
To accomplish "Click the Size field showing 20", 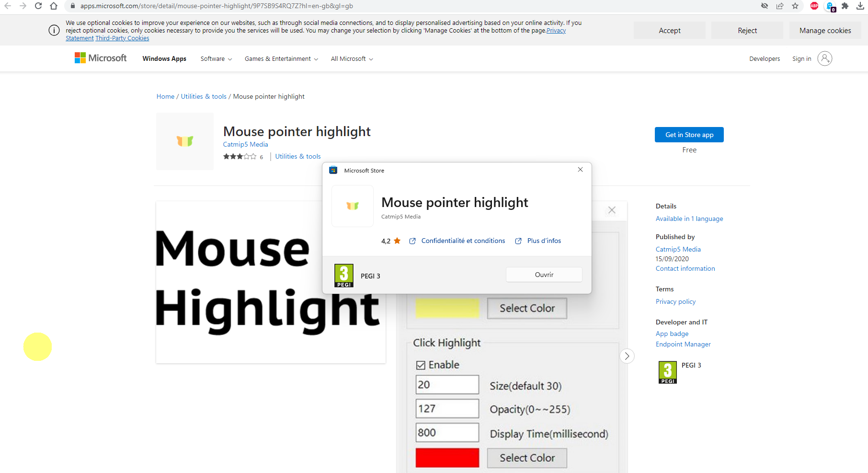I will point(447,384).
